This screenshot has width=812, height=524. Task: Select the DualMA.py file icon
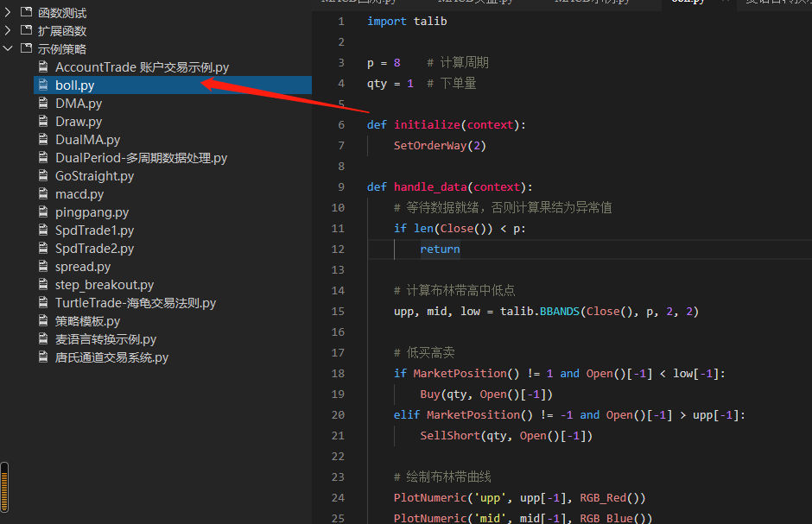tap(43, 139)
